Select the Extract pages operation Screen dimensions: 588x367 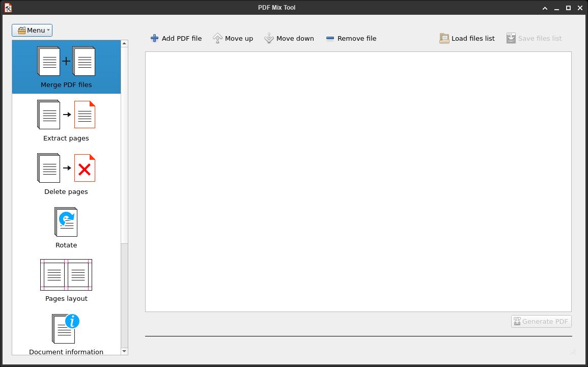click(66, 120)
